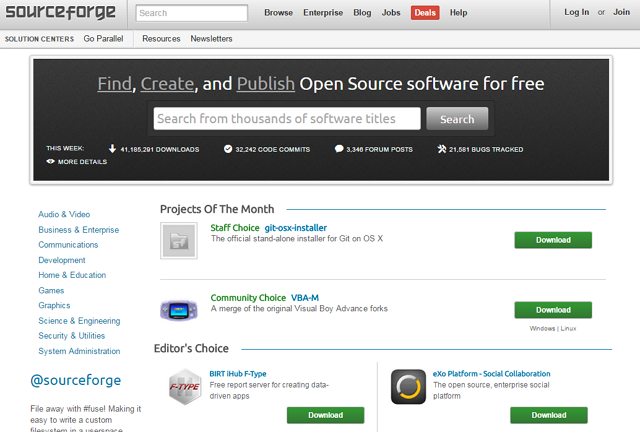
Task: Click the eye icon beside More Details
Action: tap(51, 161)
